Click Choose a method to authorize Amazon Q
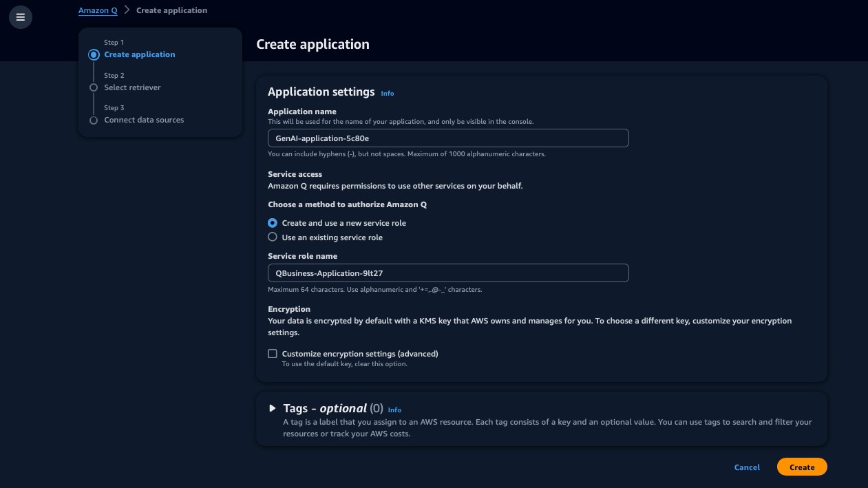 [x=348, y=204]
